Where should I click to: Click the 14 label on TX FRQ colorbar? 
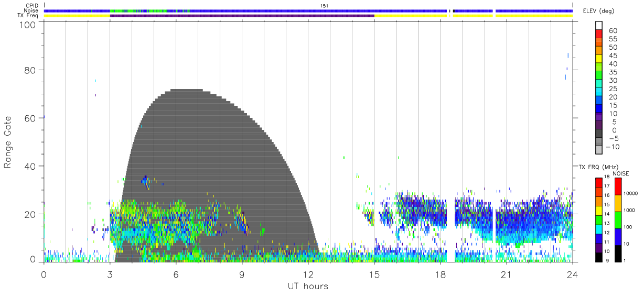[606, 214]
